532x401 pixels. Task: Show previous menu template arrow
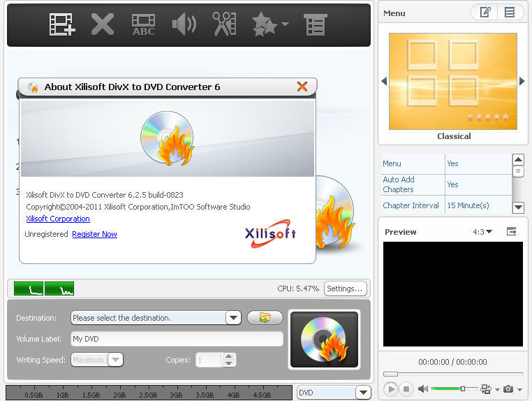tap(384, 81)
